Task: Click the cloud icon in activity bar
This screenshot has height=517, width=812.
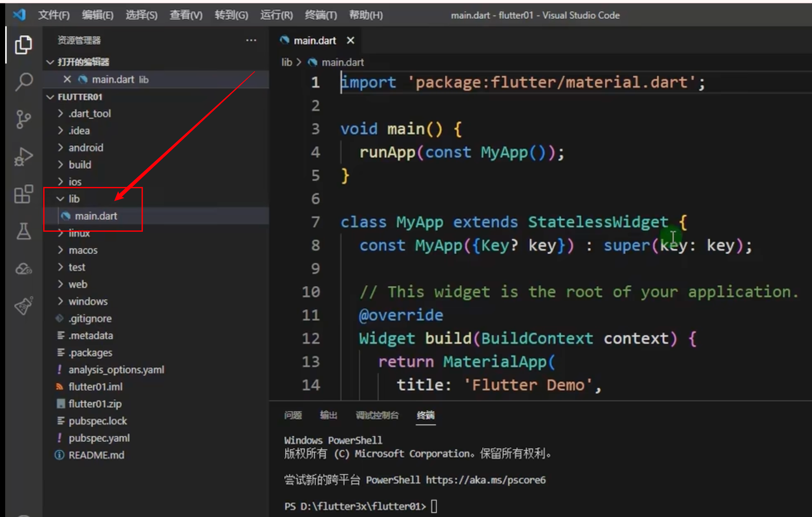Action: coord(23,268)
